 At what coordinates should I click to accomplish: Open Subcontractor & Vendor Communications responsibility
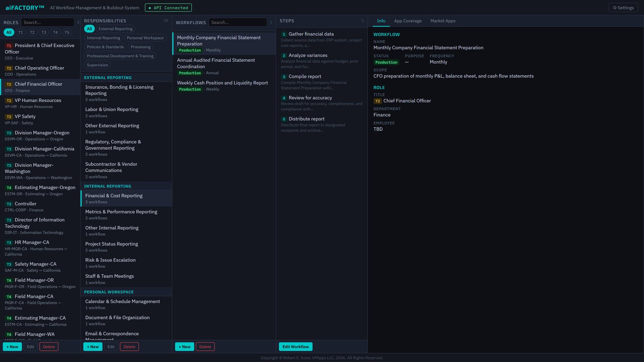coord(126,170)
